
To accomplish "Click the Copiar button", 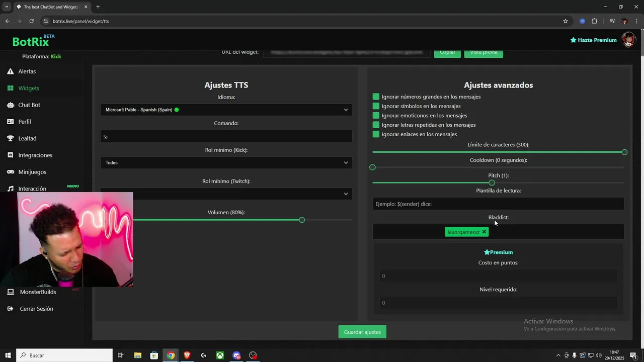I will tap(447, 53).
